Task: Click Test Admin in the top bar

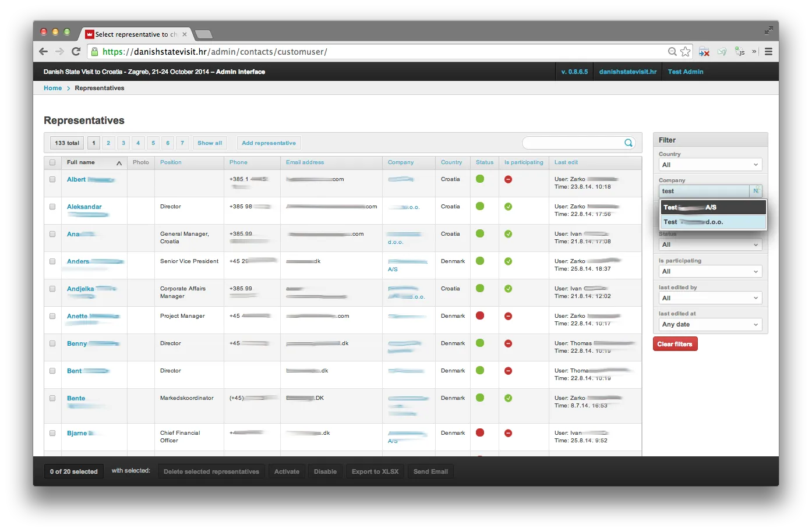Action: pos(686,71)
